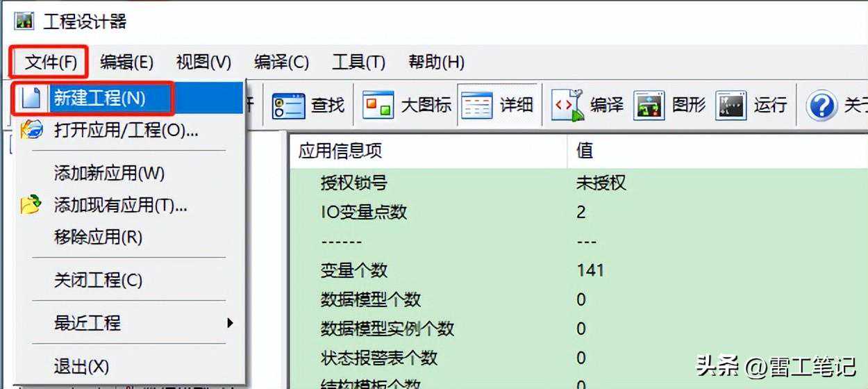Click the 工程设计器 app icon in title bar
The image size is (868, 389).
[x=24, y=21]
